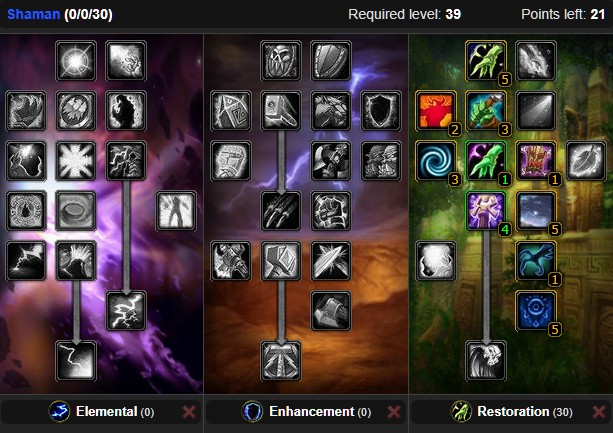Select the purple totem talent showing 4 points
Screen dimensions: 613x433
tap(486, 211)
